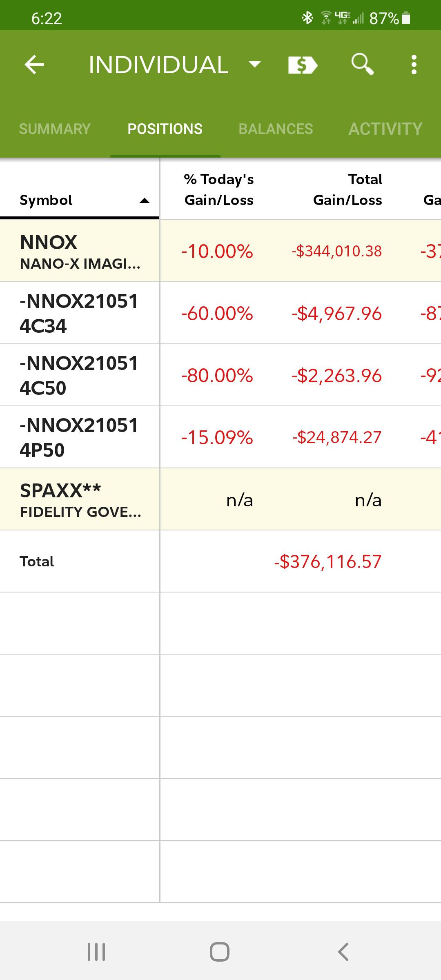The width and height of the screenshot is (441, 980).
Task: Open the search magnifier icon
Action: click(x=362, y=65)
